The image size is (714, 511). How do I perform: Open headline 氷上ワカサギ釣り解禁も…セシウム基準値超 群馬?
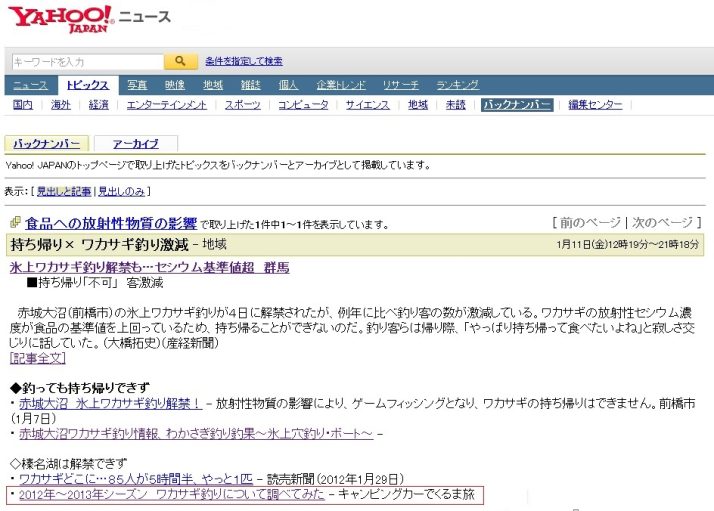tap(149, 268)
